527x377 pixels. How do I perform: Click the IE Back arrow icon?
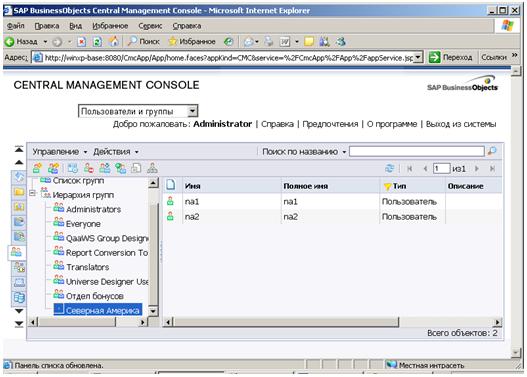pyautogui.click(x=9, y=42)
